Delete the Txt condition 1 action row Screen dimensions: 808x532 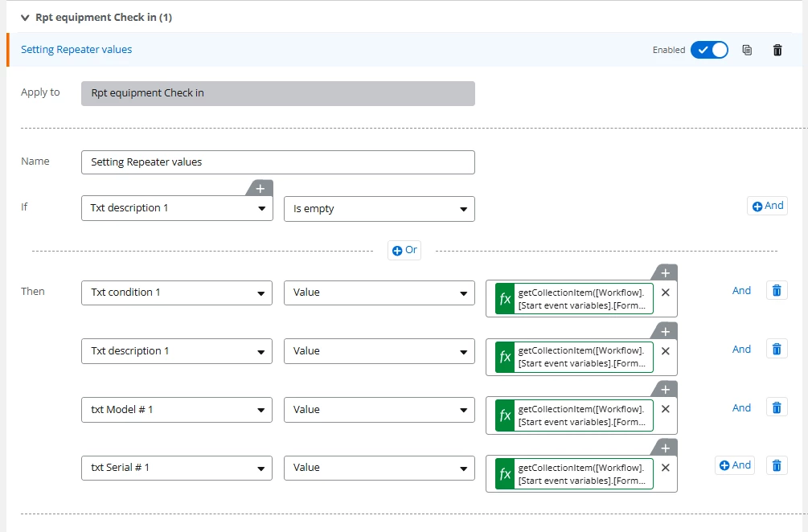pos(777,290)
